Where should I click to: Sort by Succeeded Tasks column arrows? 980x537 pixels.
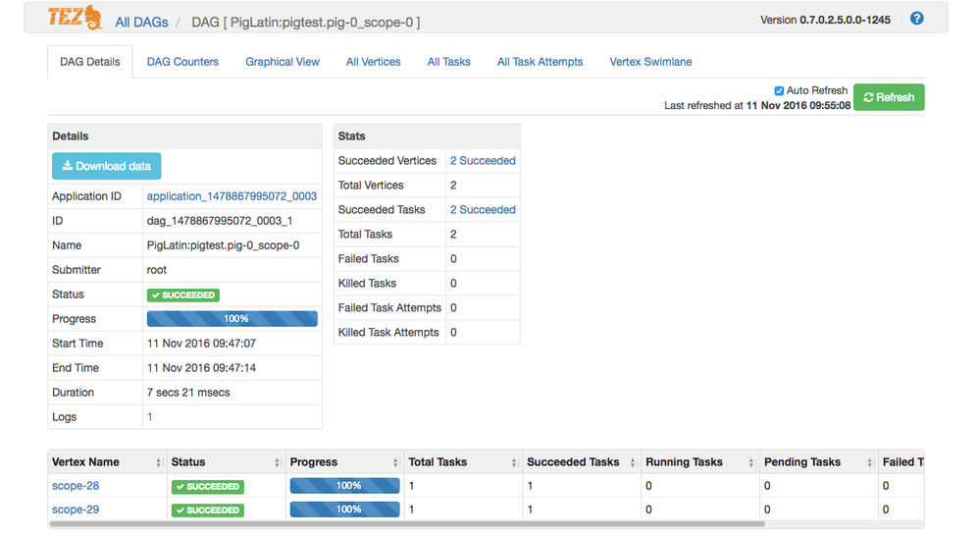point(633,462)
